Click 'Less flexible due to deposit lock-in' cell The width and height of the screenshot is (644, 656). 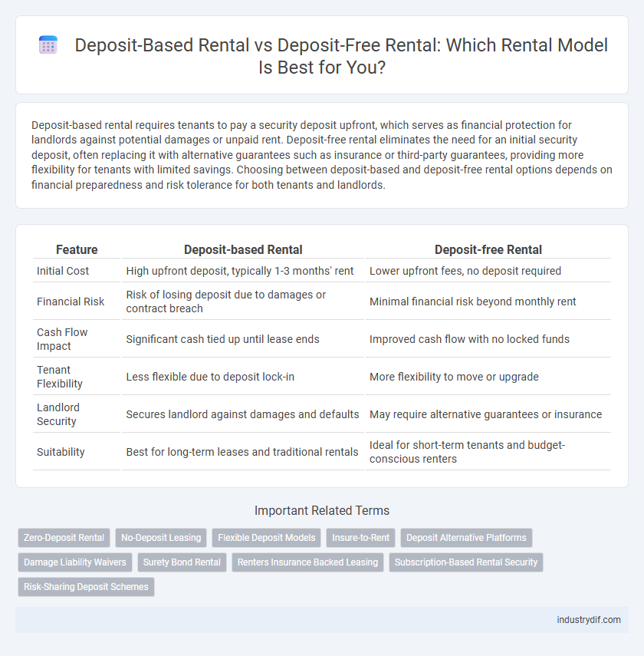pyautogui.click(x=243, y=377)
